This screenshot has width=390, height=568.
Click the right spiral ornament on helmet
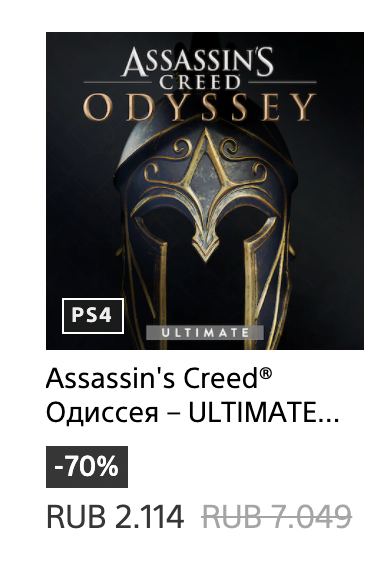pyautogui.click(x=230, y=147)
